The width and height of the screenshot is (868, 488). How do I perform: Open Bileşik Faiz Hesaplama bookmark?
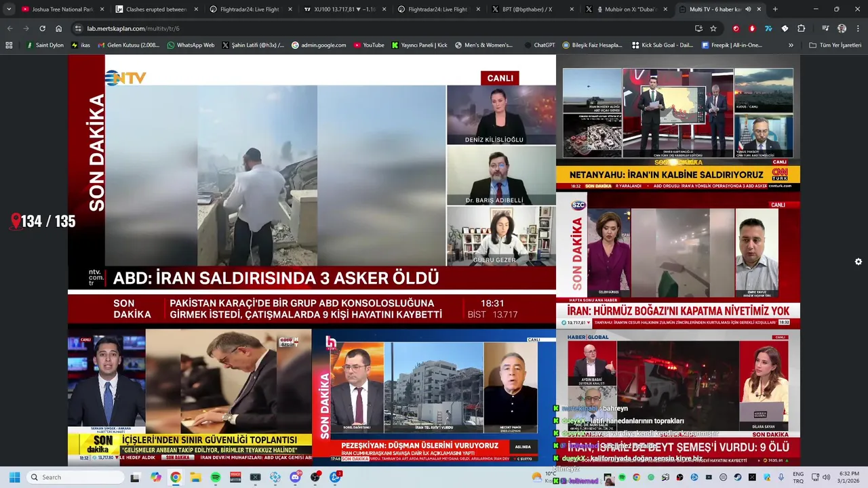[592, 45]
